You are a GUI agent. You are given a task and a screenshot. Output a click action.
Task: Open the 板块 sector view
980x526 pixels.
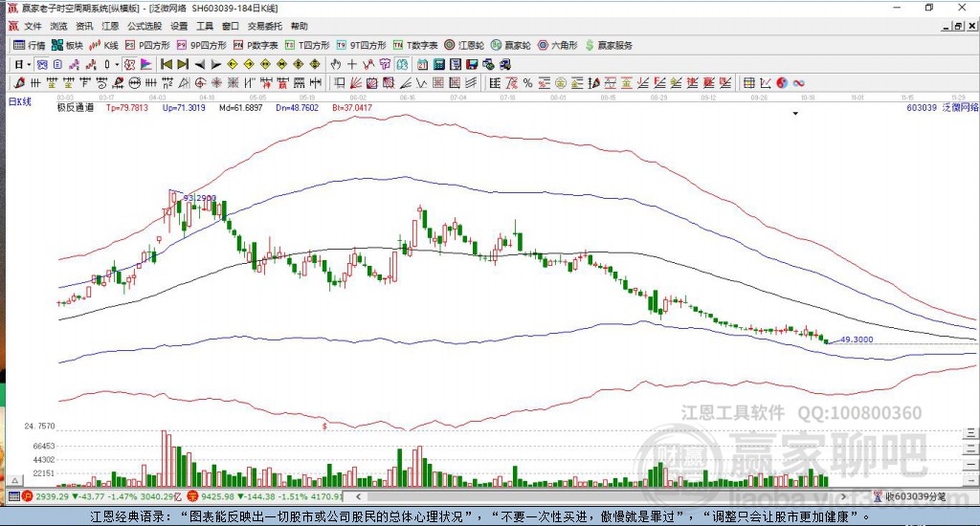(x=67, y=45)
